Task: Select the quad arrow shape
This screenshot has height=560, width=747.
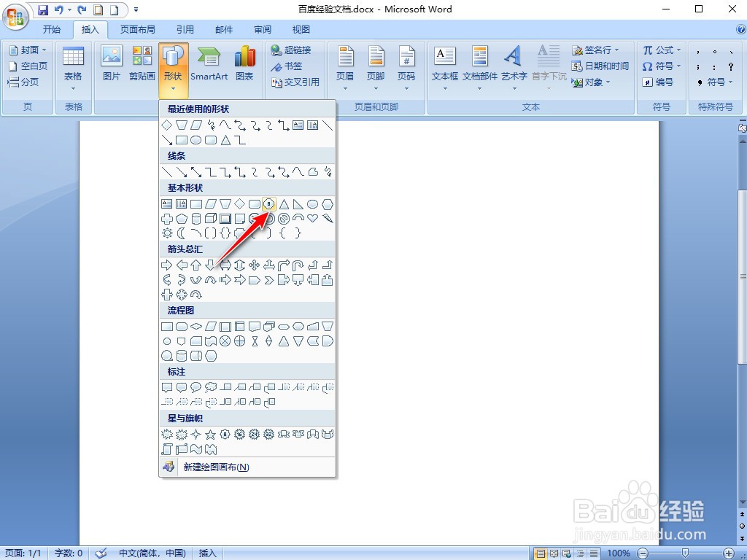Action: pos(255,265)
